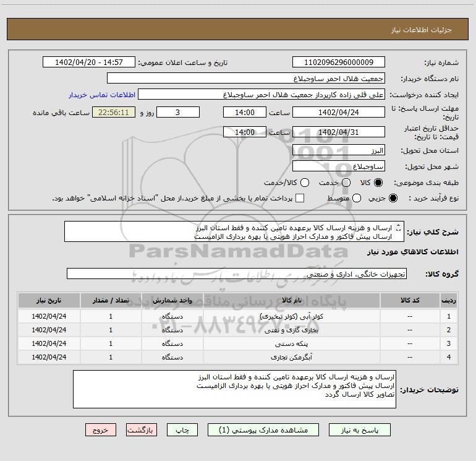This screenshot has height=461, width=476.
Task: Click the remaining time field 22:56:11
Action: 114,112
